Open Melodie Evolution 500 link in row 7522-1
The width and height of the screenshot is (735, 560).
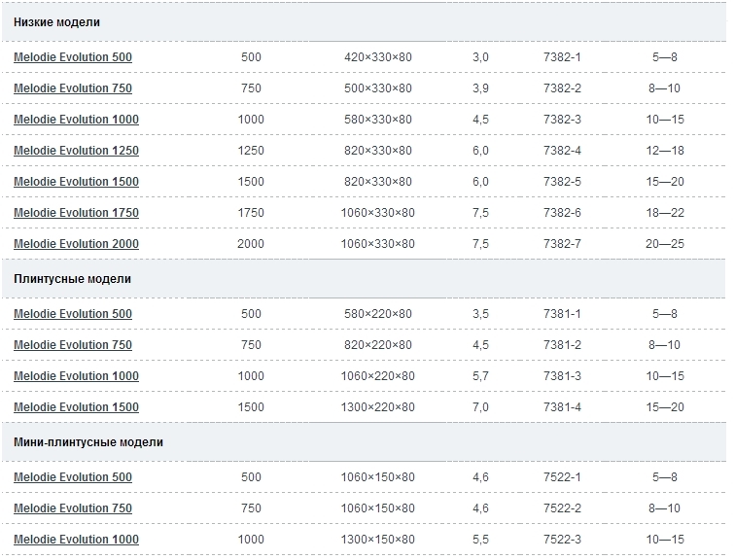click(x=73, y=477)
